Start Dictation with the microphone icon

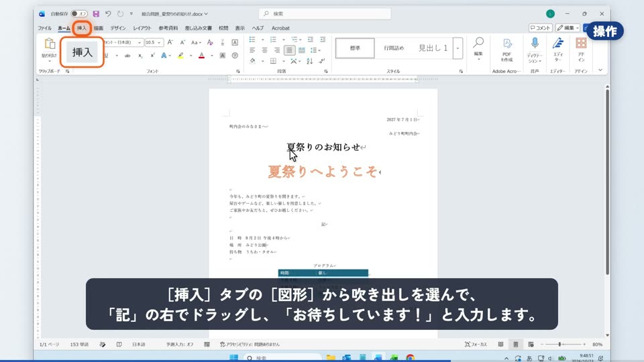(535, 43)
